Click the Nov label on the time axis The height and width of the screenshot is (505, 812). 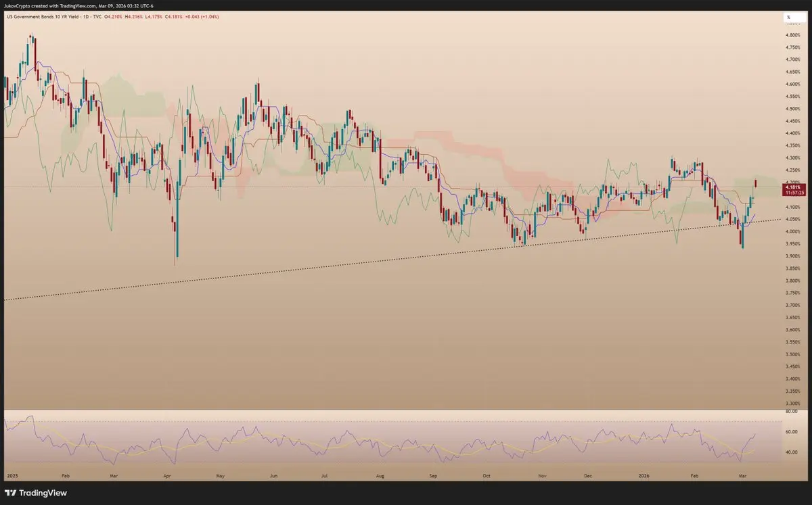pyautogui.click(x=542, y=475)
